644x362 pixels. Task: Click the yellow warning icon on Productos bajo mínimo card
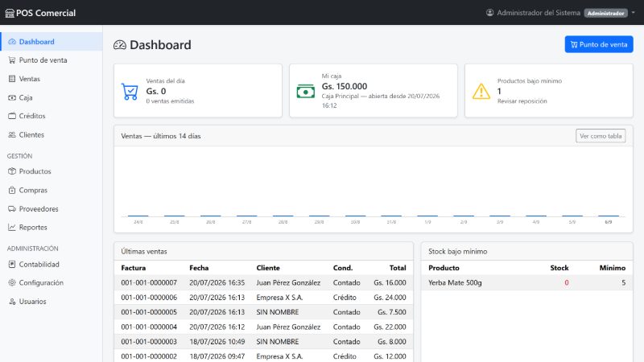(x=481, y=91)
